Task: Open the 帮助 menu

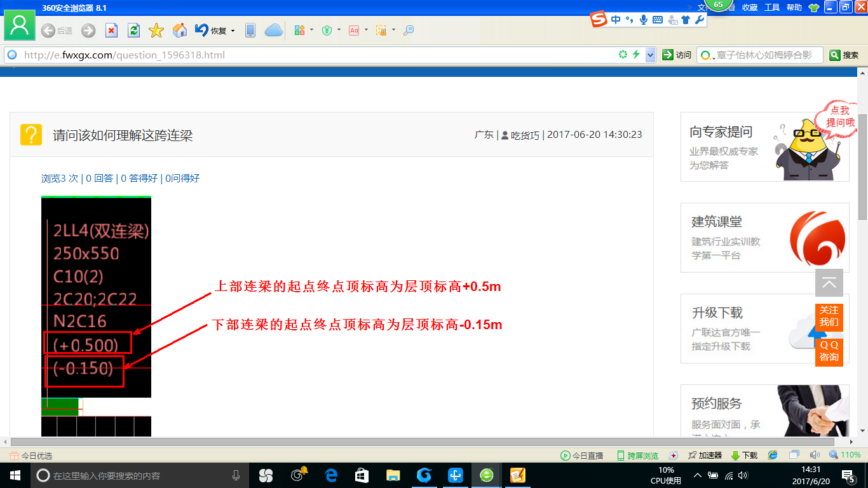Action: click(x=794, y=8)
